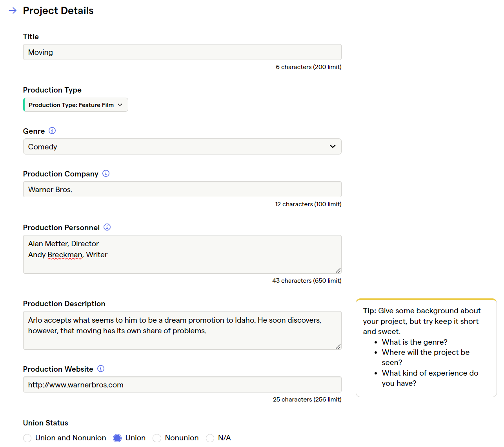This screenshot has height=447, width=504.
Task: Click the '12 characters (100 limit)' counter text
Action: pyautogui.click(x=308, y=204)
